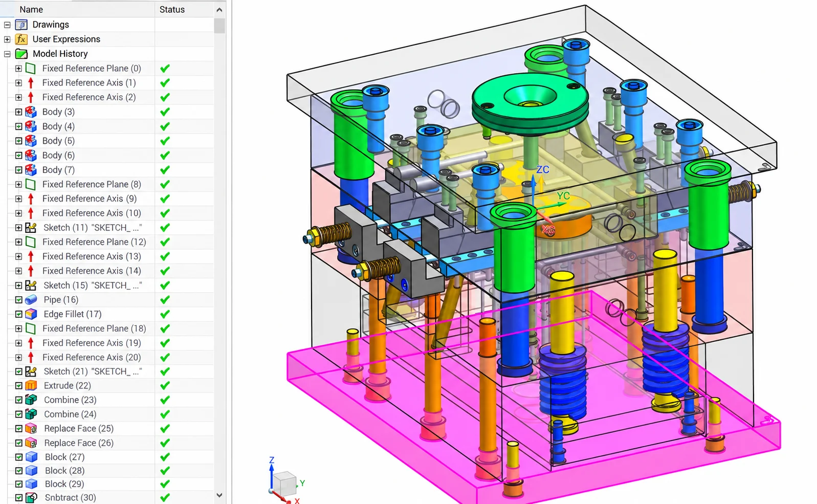Select the Edge Fillet (17) feature
Image resolution: width=817 pixels, height=504 pixels.
(73, 314)
